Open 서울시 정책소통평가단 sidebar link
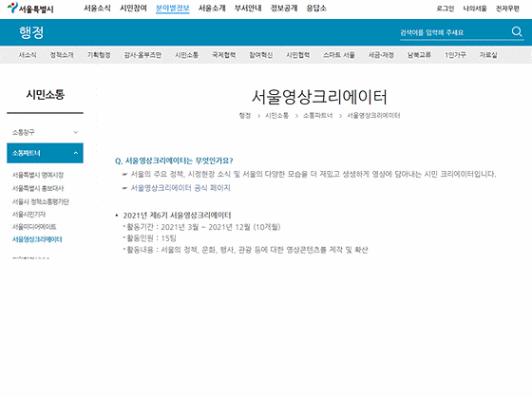The image size is (532, 397). coord(41,202)
